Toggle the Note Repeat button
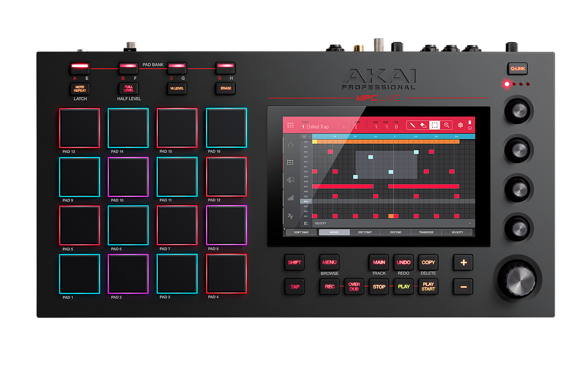 [x=80, y=89]
